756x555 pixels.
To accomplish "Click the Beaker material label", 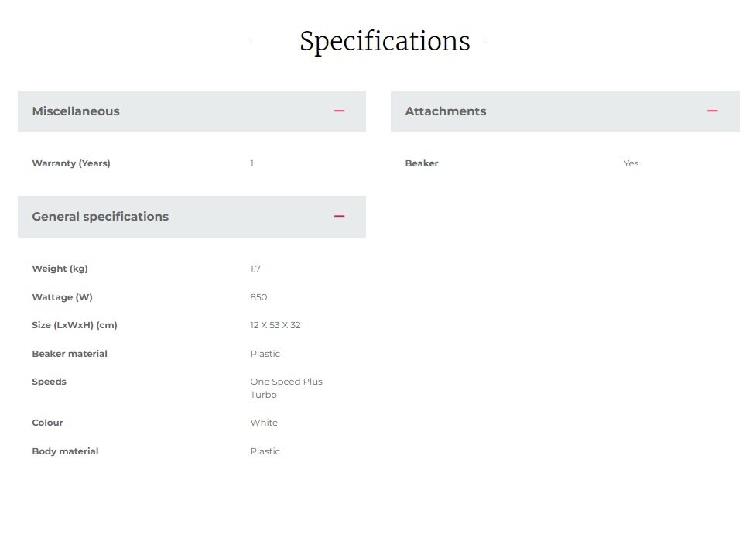I will [70, 354].
